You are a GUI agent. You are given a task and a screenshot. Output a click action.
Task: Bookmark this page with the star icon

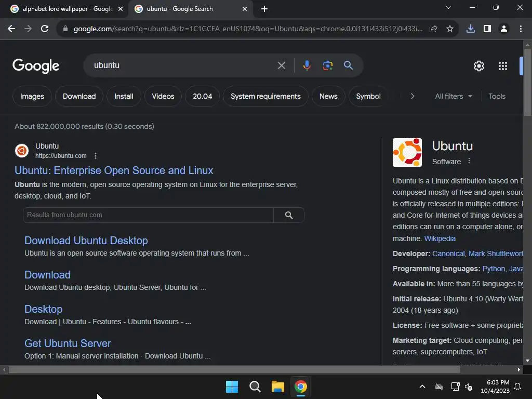pos(450,29)
